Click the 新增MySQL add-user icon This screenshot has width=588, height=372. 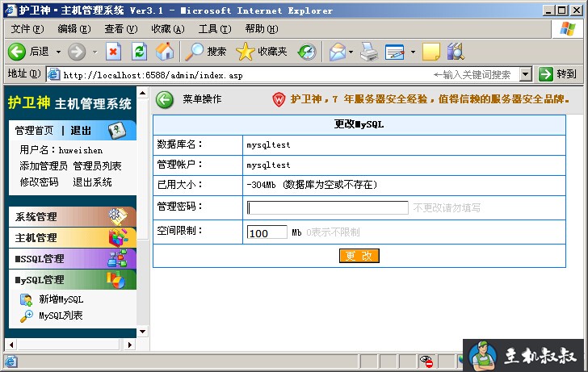point(26,299)
